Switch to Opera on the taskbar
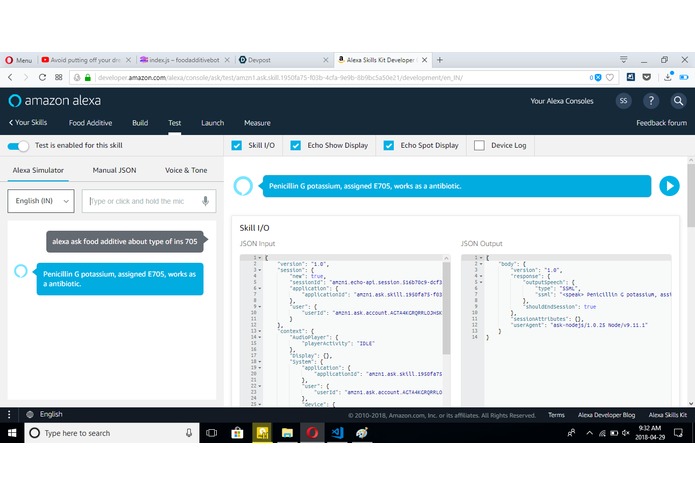This screenshot has width=695, height=494. coord(312,433)
